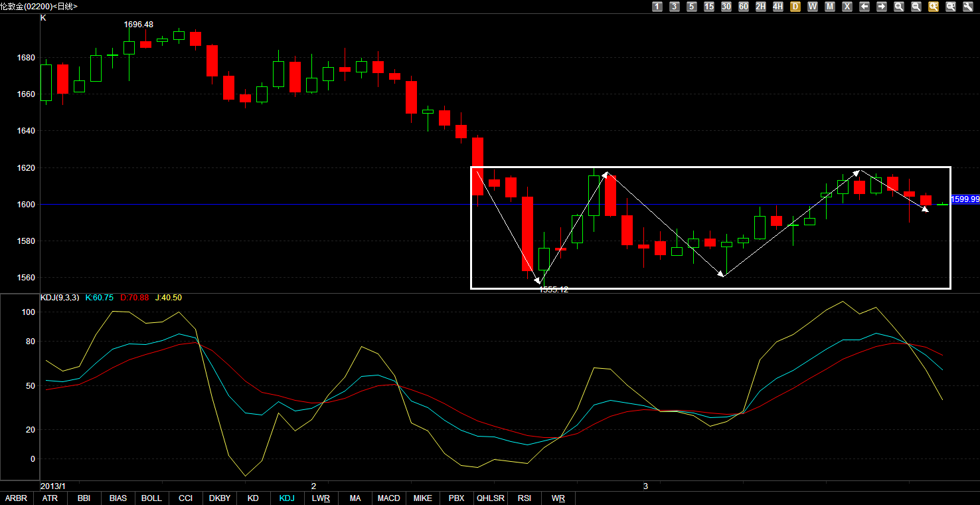Switch indicator to MIKE tab
This screenshot has height=505, width=980.
[x=423, y=498]
